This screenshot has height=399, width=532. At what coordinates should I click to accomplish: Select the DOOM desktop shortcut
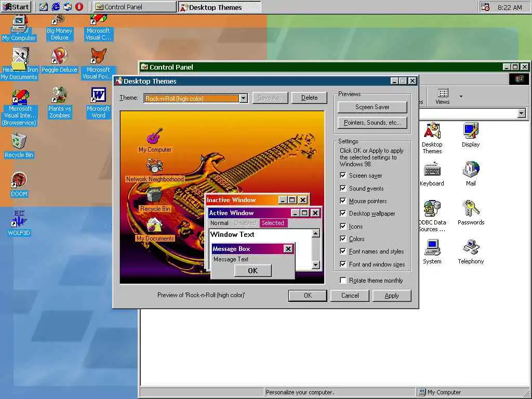pyautogui.click(x=19, y=185)
